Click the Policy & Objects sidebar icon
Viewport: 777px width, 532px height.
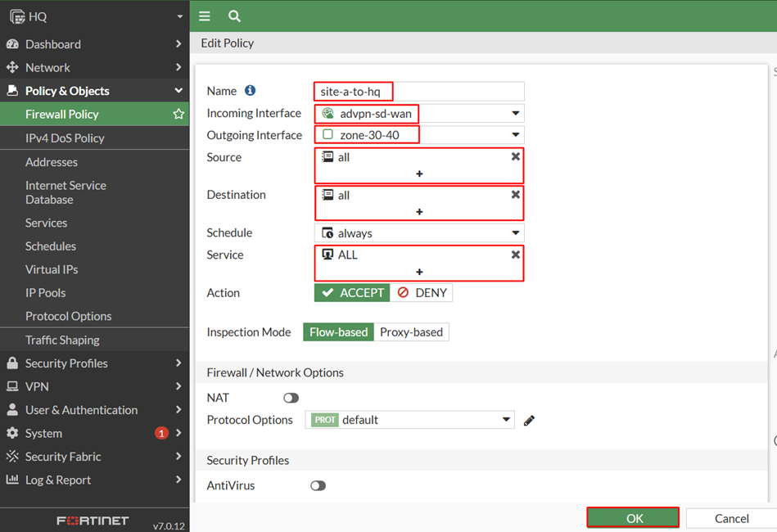(x=12, y=91)
